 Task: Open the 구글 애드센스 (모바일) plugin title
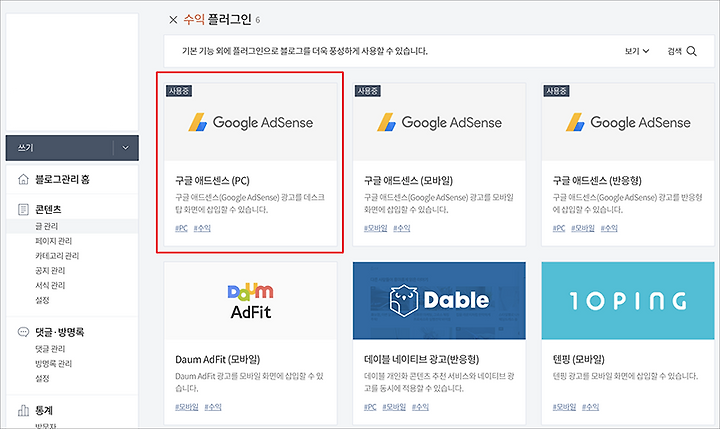point(408,181)
